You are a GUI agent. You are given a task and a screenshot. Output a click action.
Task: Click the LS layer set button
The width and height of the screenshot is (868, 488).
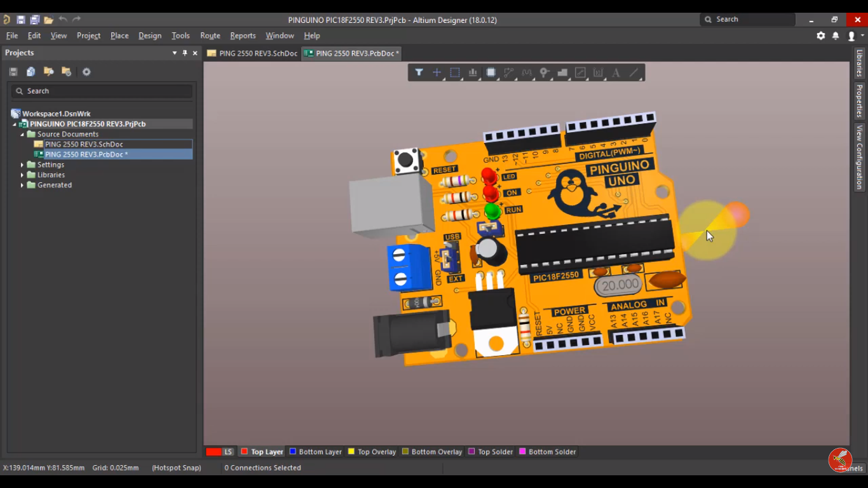(x=228, y=452)
